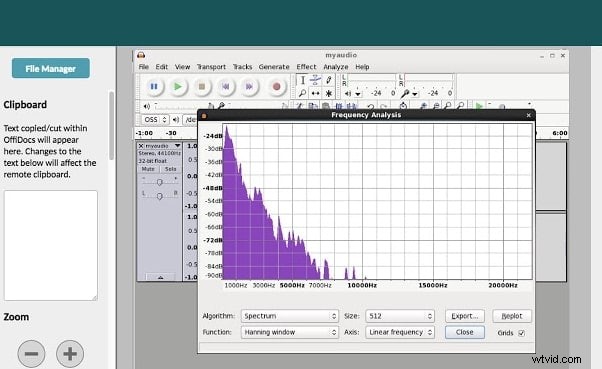Image resolution: width=602 pixels, height=369 pixels.
Task: Open the Axis Linear frequency dropdown
Action: [400, 332]
